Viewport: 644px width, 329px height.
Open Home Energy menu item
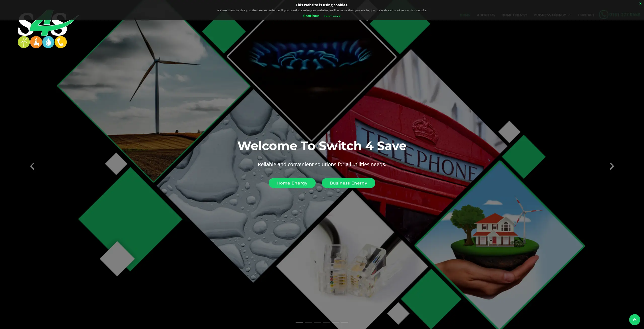pyautogui.click(x=514, y=15)
